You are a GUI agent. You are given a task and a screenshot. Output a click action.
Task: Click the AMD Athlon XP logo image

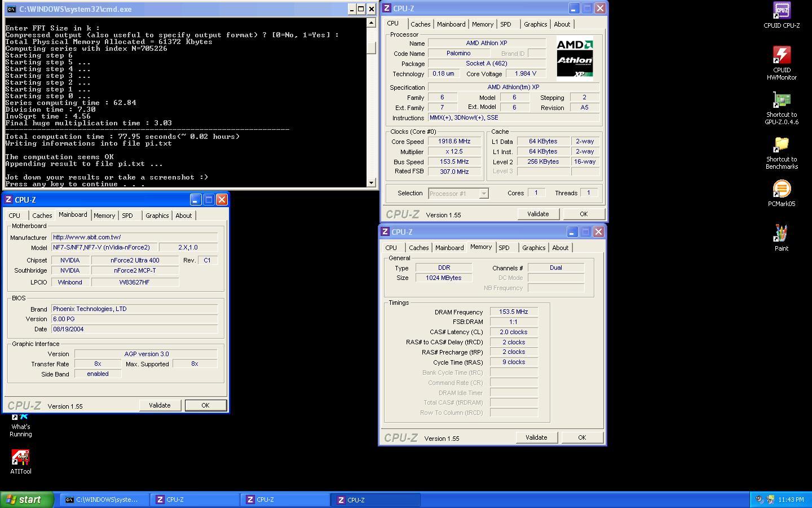(x=575, y=60)
